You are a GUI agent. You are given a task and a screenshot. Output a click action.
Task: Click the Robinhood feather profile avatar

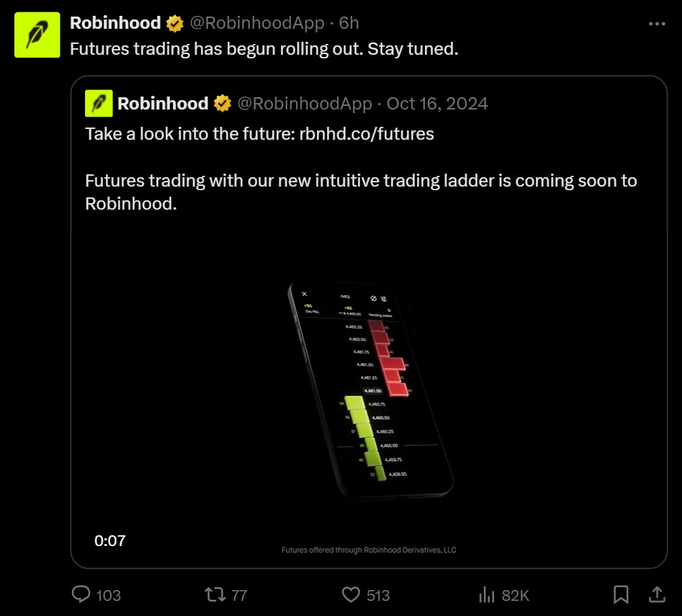point(37,35)
